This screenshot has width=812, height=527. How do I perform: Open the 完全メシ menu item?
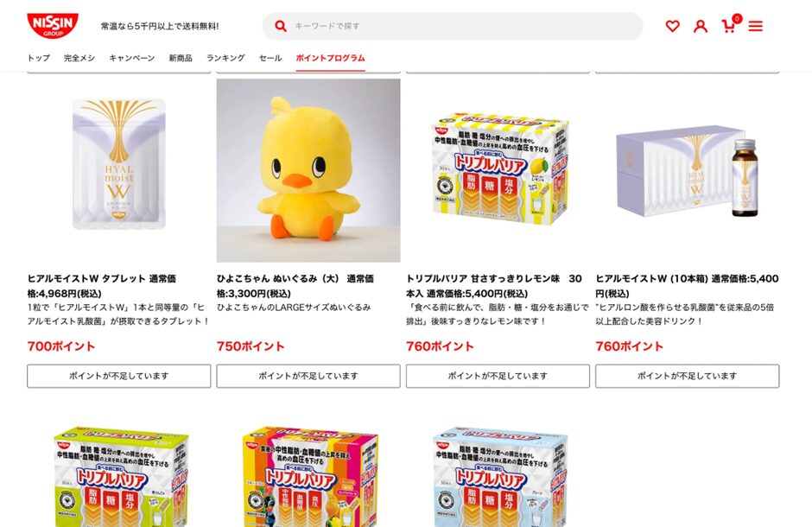click(x=79, y=58)
